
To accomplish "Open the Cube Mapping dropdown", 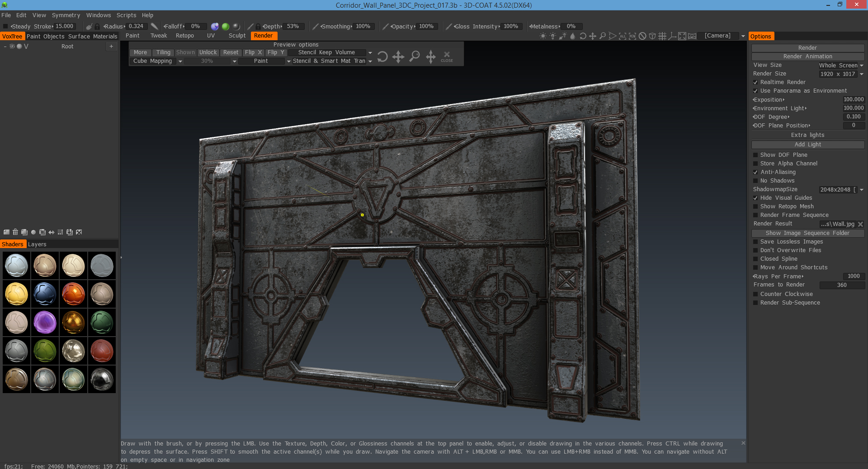I will click(180, 61).
